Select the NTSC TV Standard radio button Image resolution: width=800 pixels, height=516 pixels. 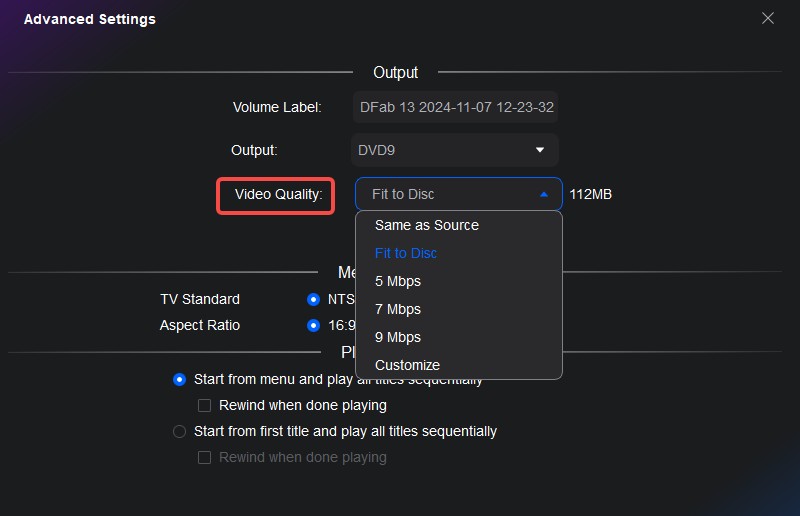[x=314, y=299]
